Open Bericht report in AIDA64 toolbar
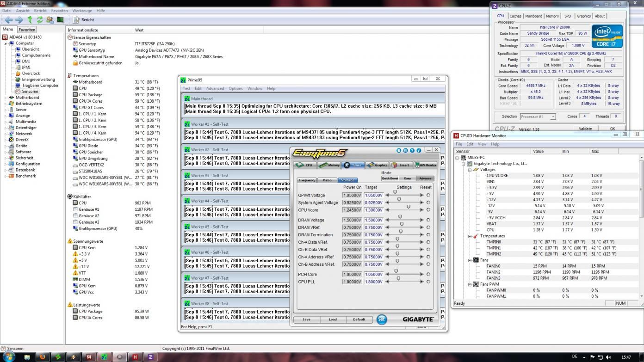This screenshot has height=362, width=644. 84,20
